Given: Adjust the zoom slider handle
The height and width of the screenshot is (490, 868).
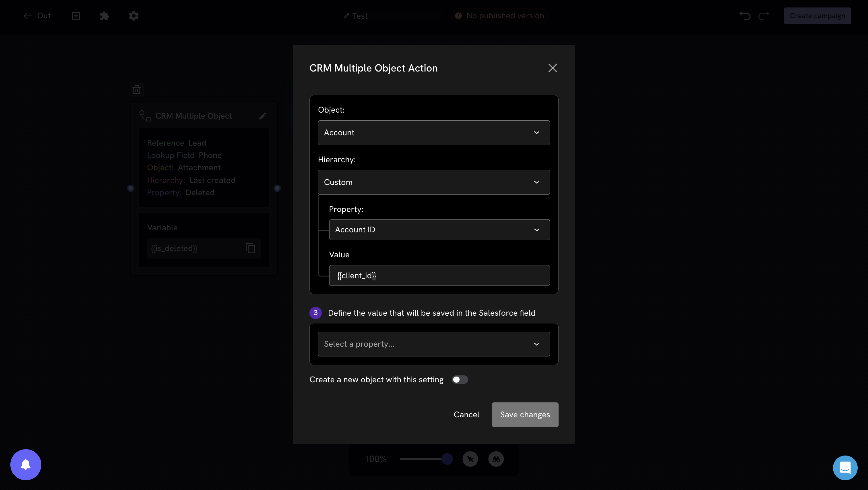Looking at the screenshot, I should tap(447, 459).
